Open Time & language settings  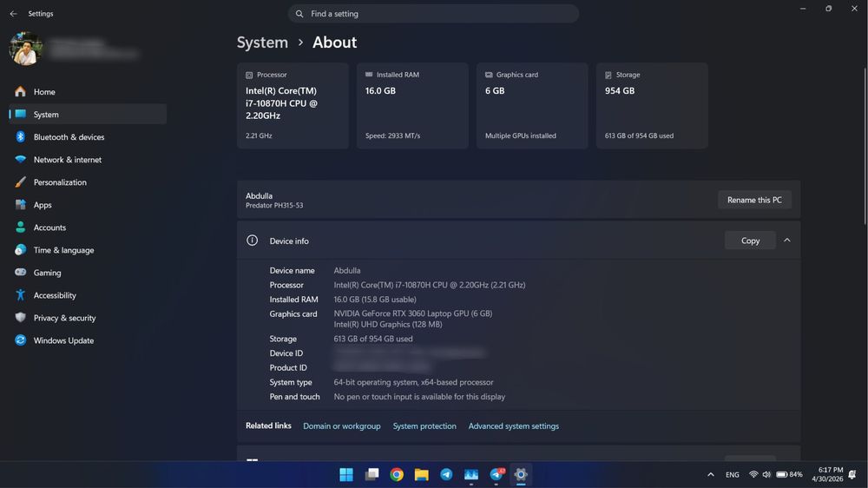tap(88, 250)
